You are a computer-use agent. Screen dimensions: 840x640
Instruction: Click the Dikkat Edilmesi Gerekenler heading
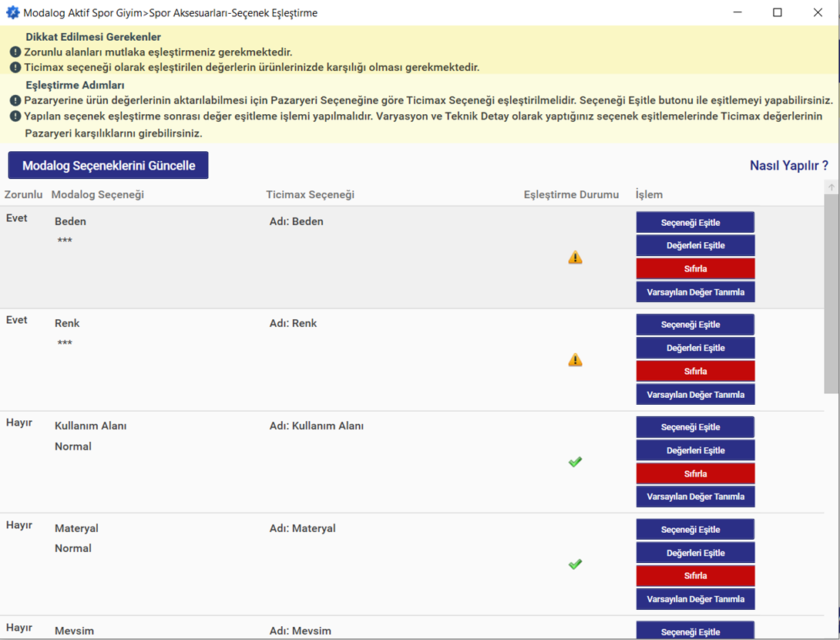(x=93, y=37)
